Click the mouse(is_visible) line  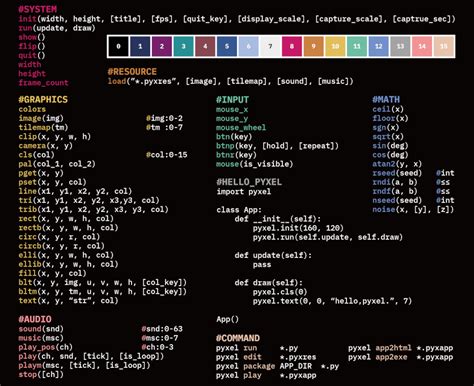[x=255, y=164]
